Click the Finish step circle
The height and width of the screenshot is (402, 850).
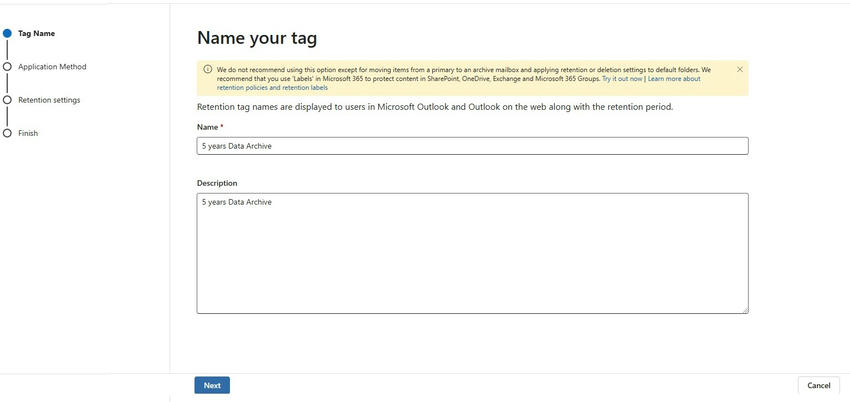coord(8,133)
